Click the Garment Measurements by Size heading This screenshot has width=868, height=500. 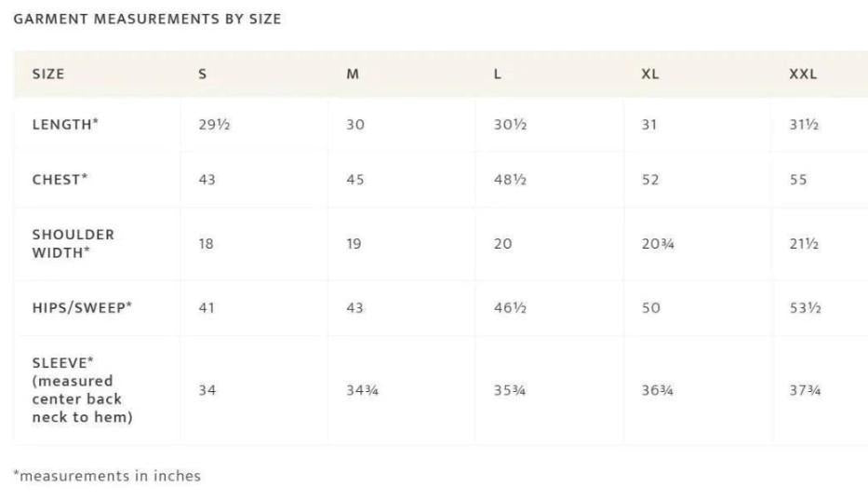click(x=147, y=19)
